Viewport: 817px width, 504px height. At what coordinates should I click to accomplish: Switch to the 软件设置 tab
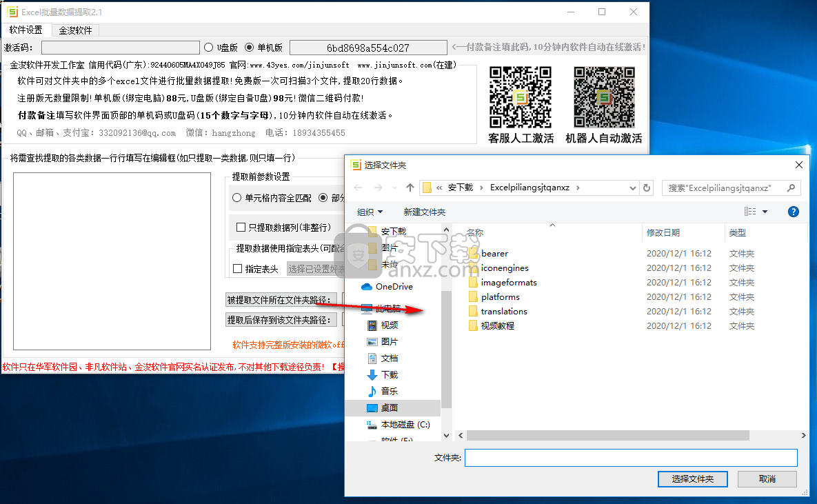pyautogui.click(x=26, y=30)
